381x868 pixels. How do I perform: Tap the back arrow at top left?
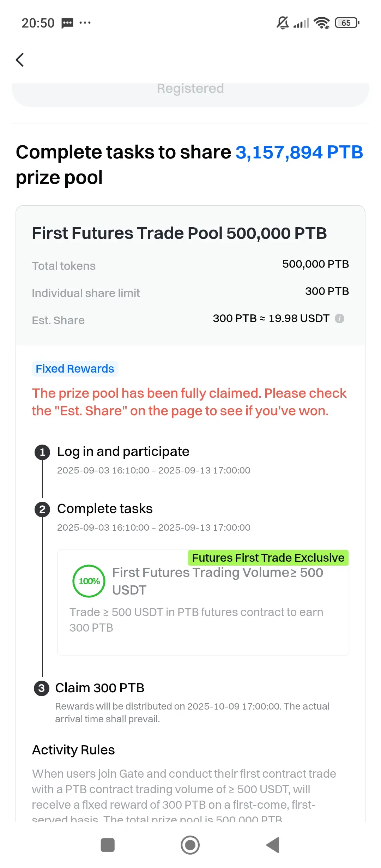(x=20, y=60)
